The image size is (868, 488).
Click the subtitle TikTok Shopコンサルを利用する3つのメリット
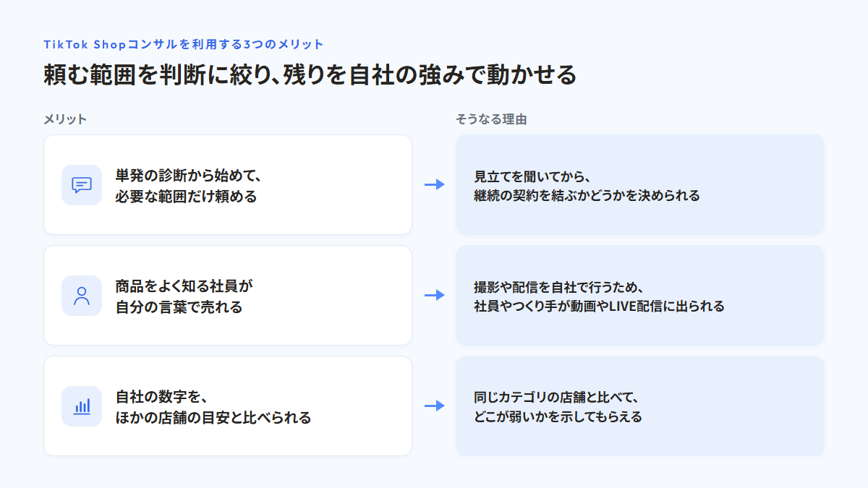point(184,44)
